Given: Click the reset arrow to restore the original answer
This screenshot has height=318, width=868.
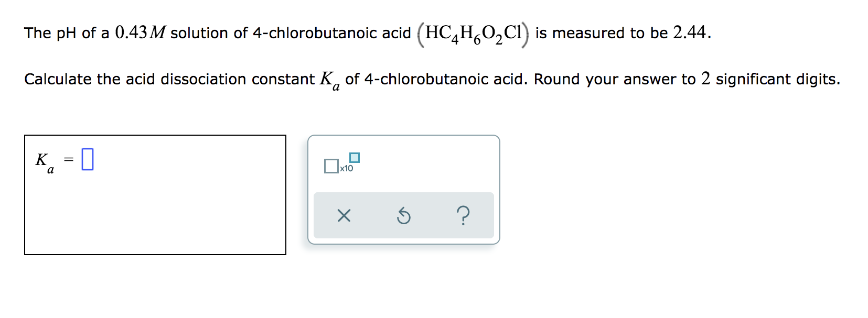Looking at the screenshot, I should 403,216.
